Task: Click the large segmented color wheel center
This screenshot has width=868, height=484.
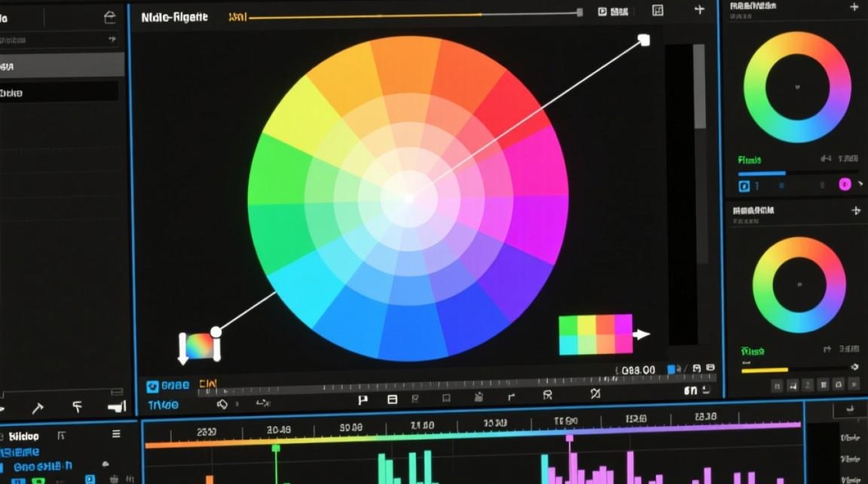Action: (x=408, y=199)
